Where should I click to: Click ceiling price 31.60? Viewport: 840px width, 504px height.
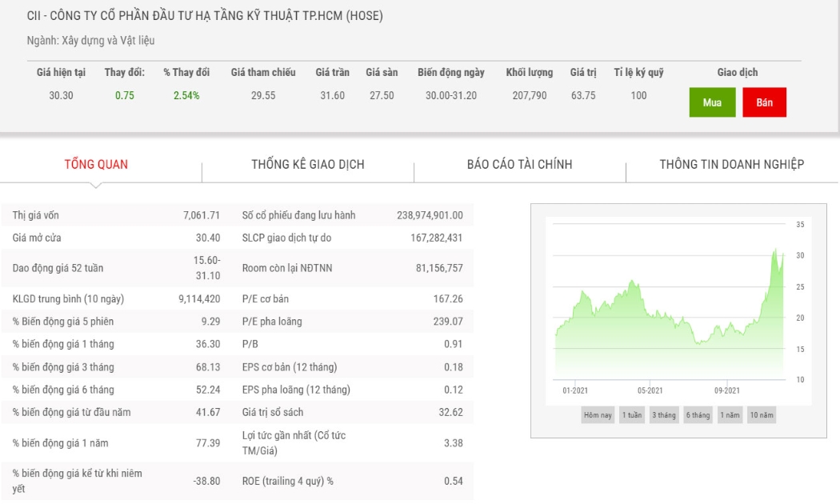[x=332, y=95]
